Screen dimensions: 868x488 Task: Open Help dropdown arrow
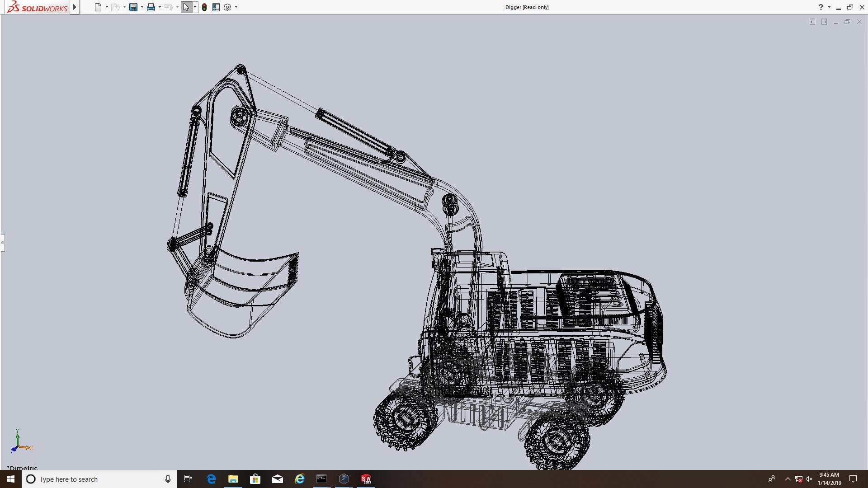click(829, 7)
